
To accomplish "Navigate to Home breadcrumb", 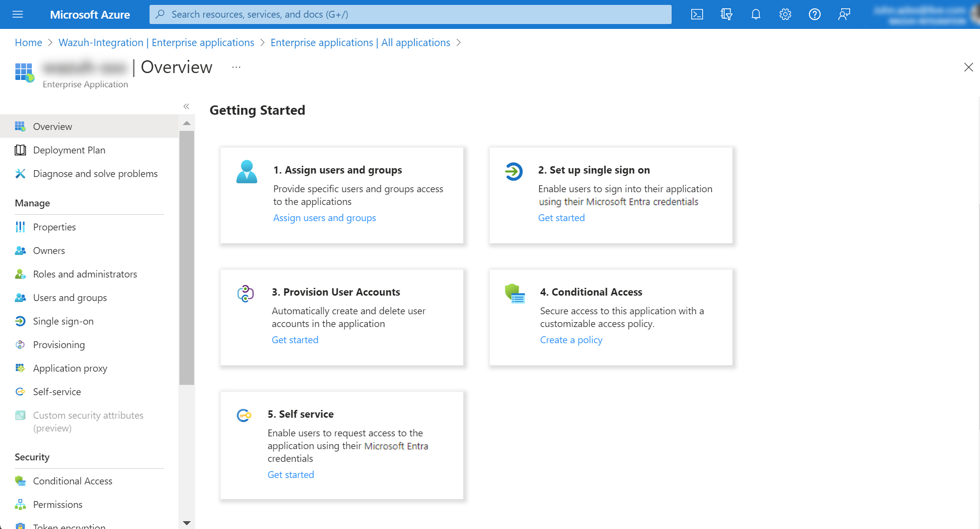I will click(x=28, y=43).
